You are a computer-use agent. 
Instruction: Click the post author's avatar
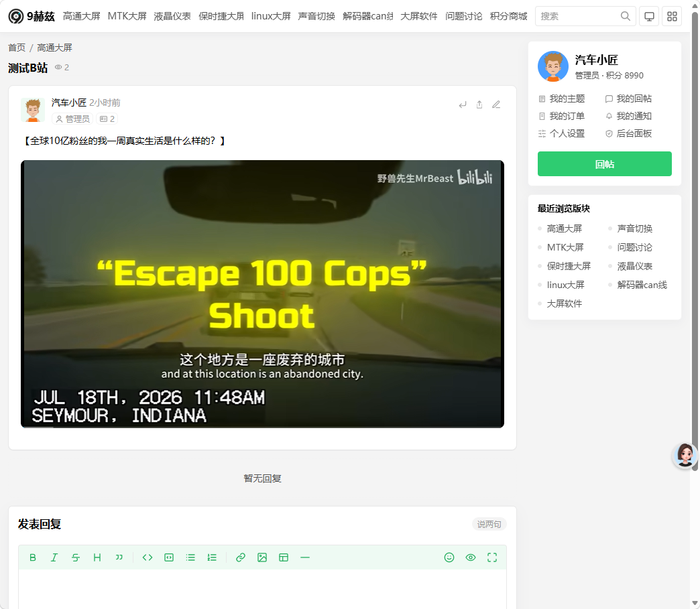tap(33, 110)
